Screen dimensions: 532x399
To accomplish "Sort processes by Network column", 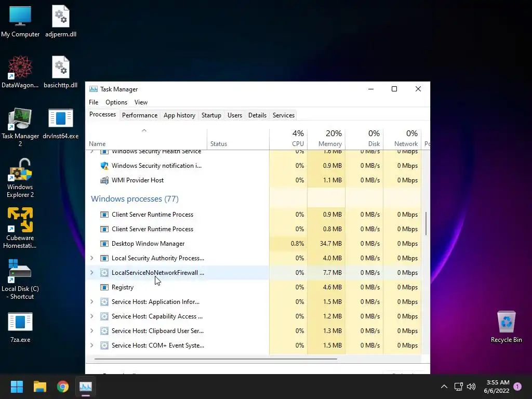I will click(403, 139).
